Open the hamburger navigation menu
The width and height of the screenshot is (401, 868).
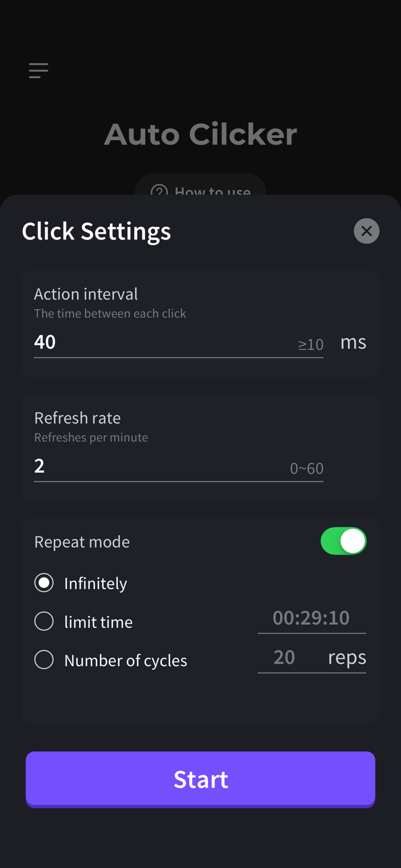coord(38,70)
